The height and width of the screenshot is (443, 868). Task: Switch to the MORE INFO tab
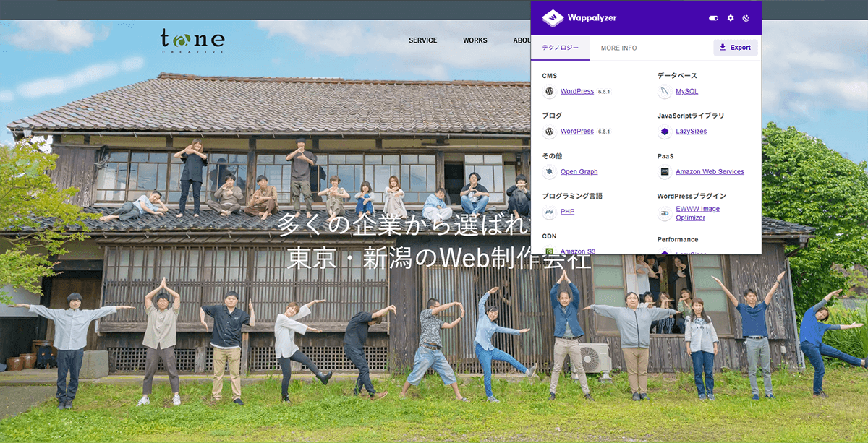coord(618,48)
